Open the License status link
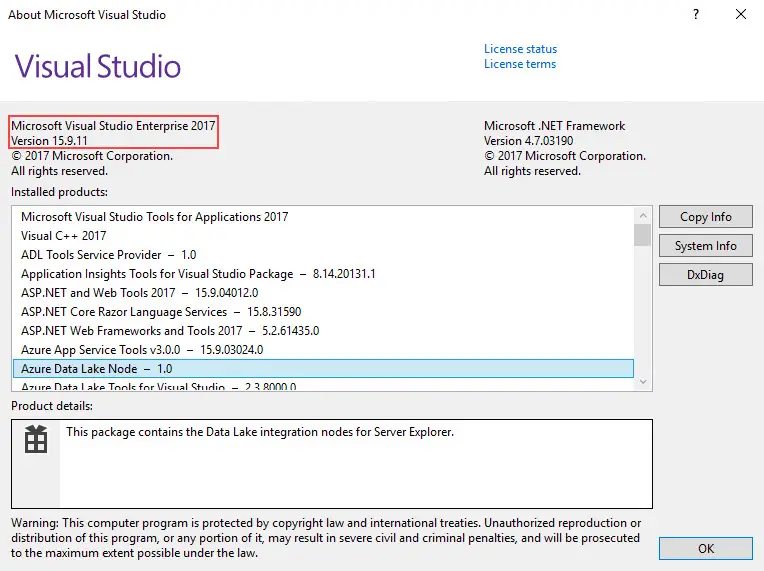 tap(520, 49)
